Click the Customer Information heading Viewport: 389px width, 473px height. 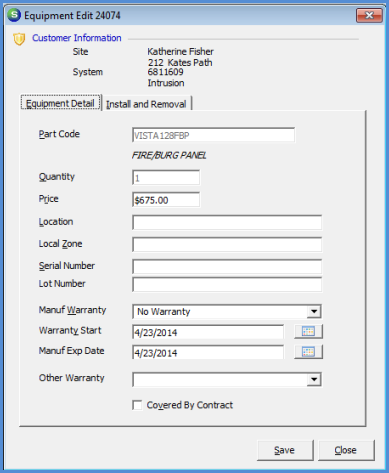[77, 38]
